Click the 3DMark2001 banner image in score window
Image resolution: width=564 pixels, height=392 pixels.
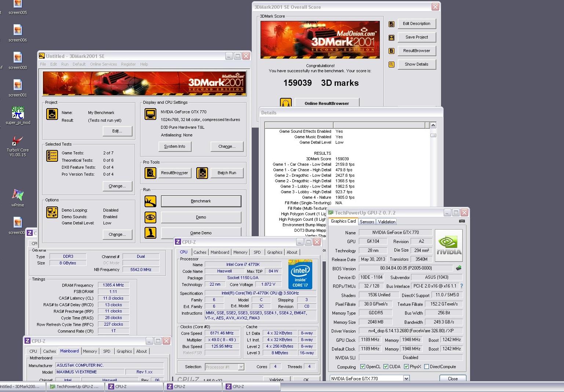320,40
